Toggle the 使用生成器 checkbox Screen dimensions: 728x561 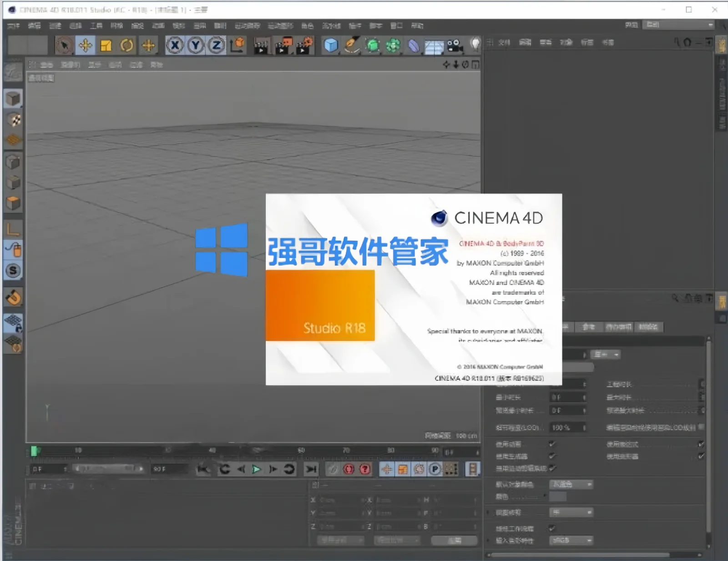pos(552,456)
